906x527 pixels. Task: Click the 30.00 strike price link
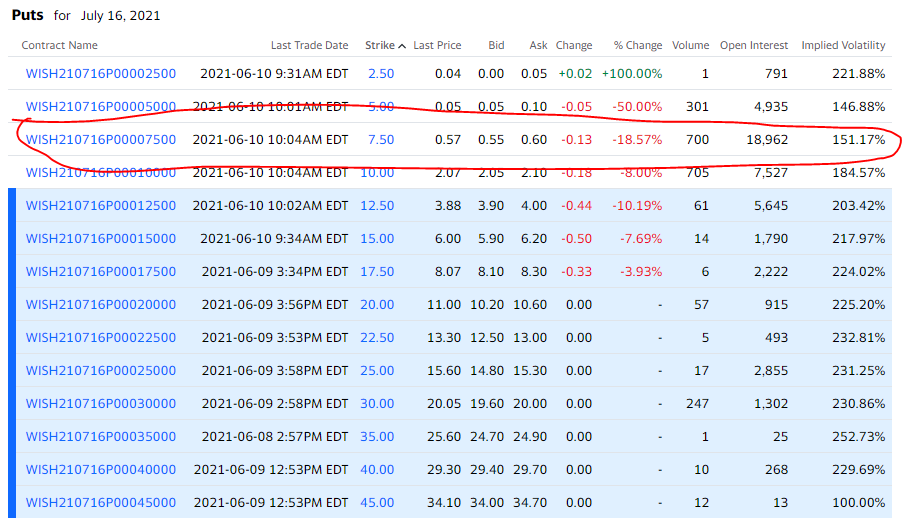point(377,403)
